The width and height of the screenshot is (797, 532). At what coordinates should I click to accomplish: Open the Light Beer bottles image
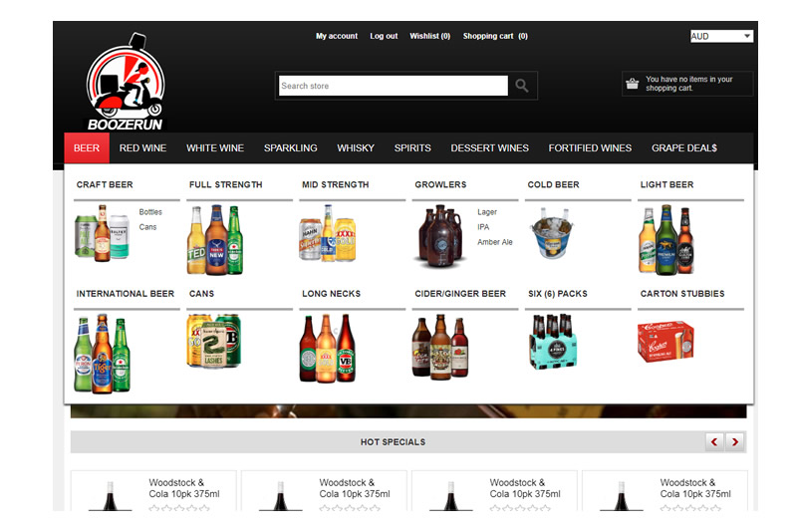[666, 239]
